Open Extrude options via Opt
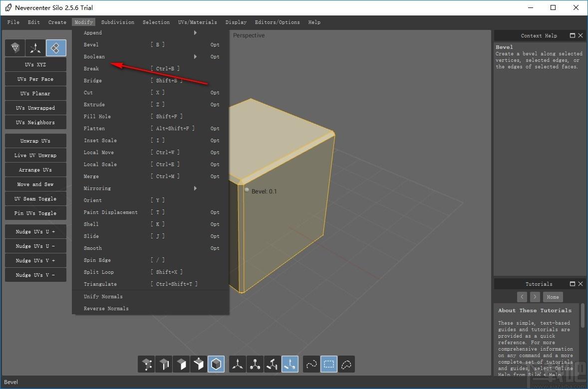 point(215,105)
